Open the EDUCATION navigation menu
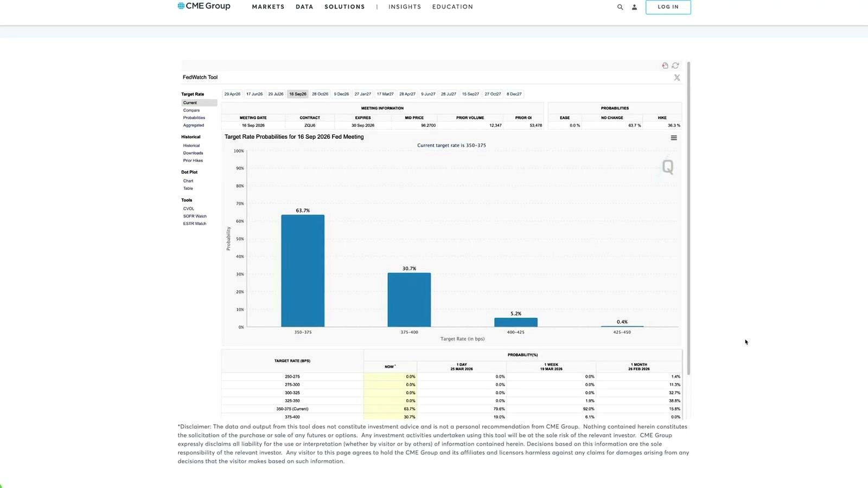 (x=452, y=7)
